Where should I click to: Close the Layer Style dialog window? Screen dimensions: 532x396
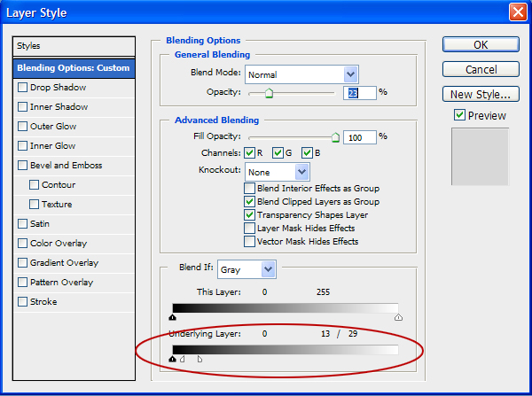click(x=518, y=12)
